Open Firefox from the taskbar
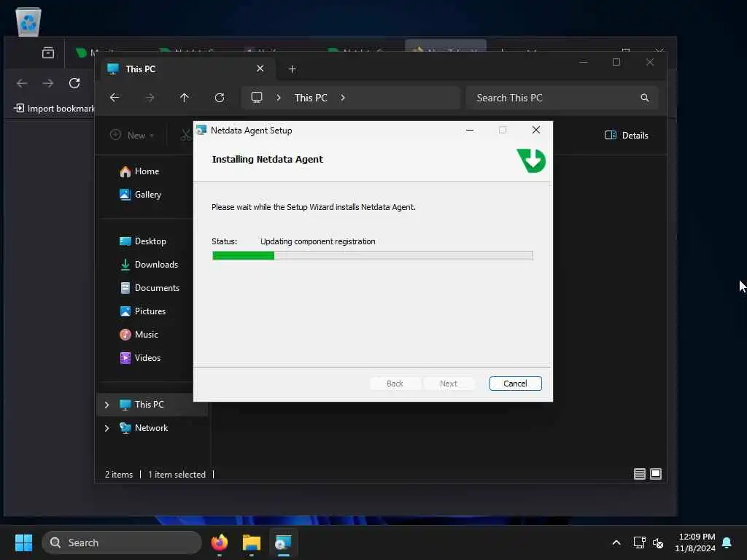The image size is (747, 560). coord(220,542)
